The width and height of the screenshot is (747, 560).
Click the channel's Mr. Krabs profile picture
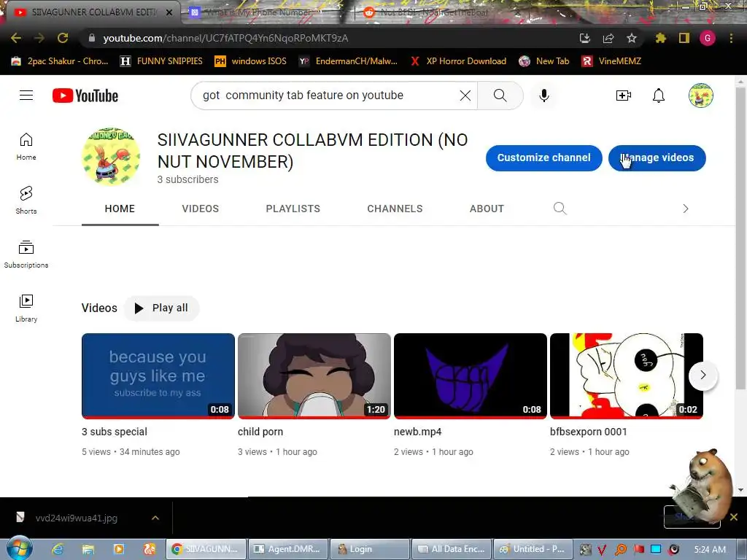111,157
